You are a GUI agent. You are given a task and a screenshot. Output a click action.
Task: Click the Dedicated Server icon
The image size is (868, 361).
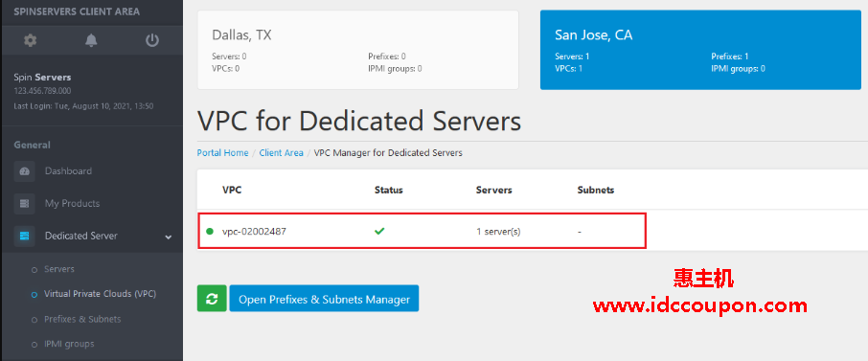tap(24, 237)
